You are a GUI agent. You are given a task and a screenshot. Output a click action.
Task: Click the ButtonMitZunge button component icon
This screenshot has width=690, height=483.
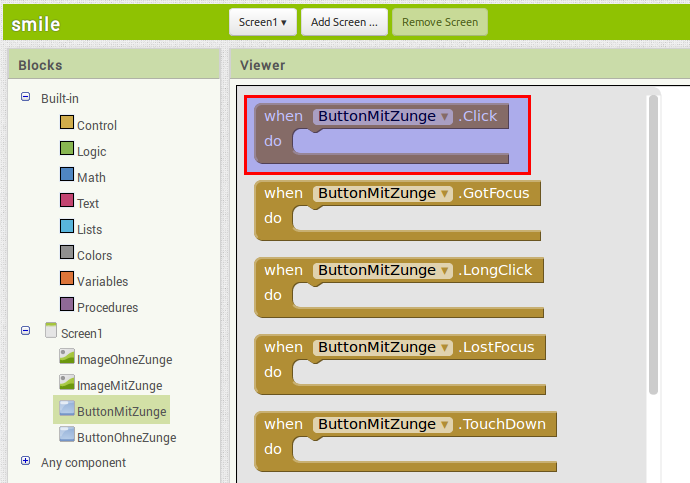(x=67, y=409)
